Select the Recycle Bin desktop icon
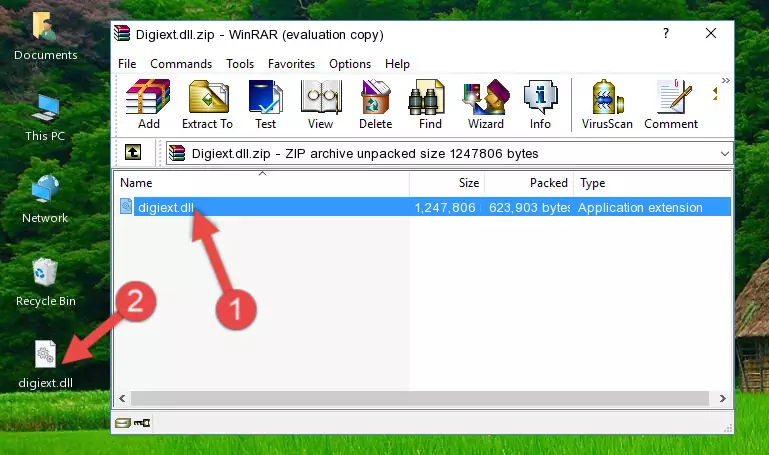 point(46,282)
